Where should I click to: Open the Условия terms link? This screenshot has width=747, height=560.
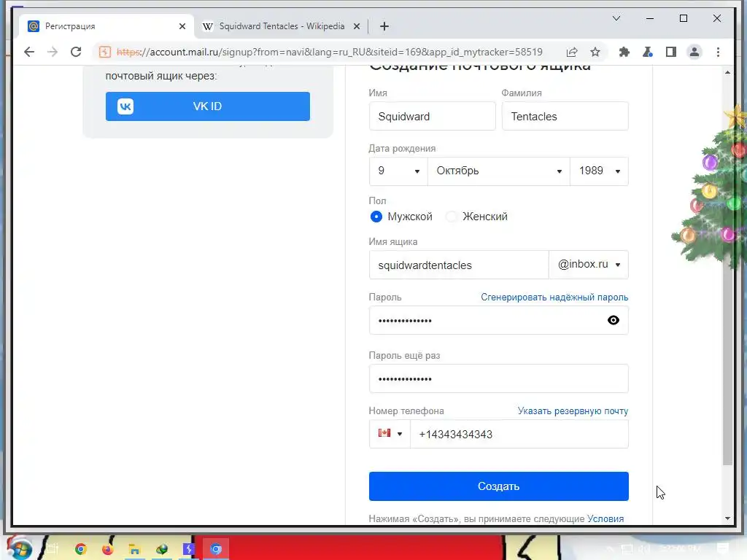[605, 518]
